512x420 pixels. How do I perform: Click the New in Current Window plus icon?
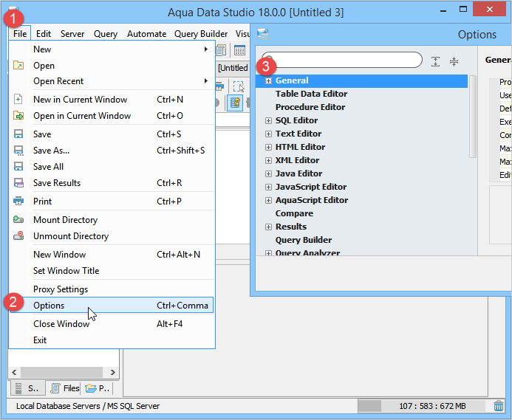[18, 99]
